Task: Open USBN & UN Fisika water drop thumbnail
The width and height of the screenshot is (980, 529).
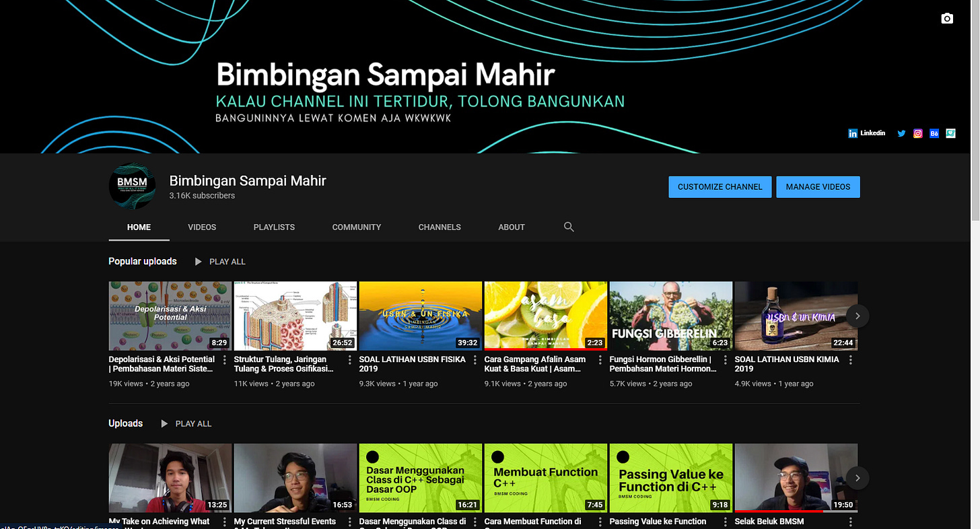Action: tap(421, 316)
